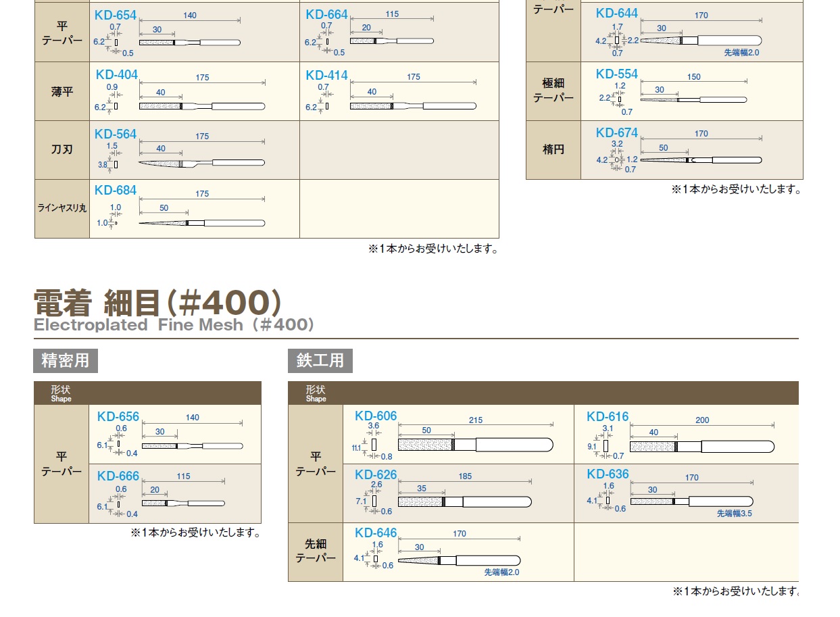The image size is (840, 617).
Task: Click the 刀刃 shape label cell
Action: point(61,150)
